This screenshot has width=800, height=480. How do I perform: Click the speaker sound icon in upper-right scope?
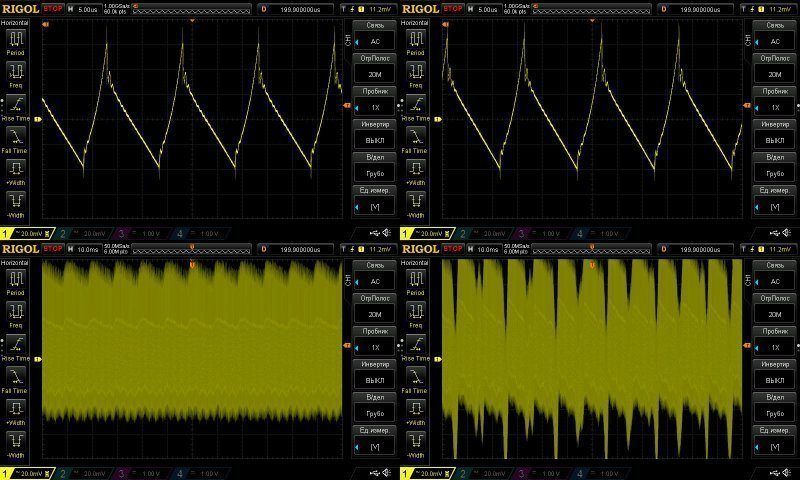pos(787,233)
